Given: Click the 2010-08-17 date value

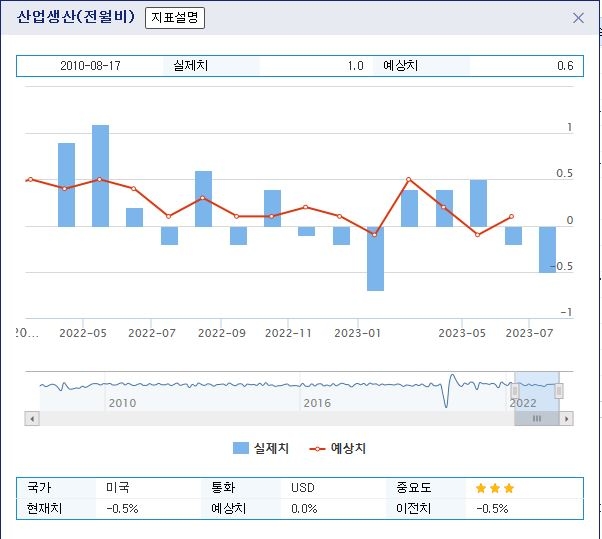Looking at the screenshot, I should tap(90, 66).
